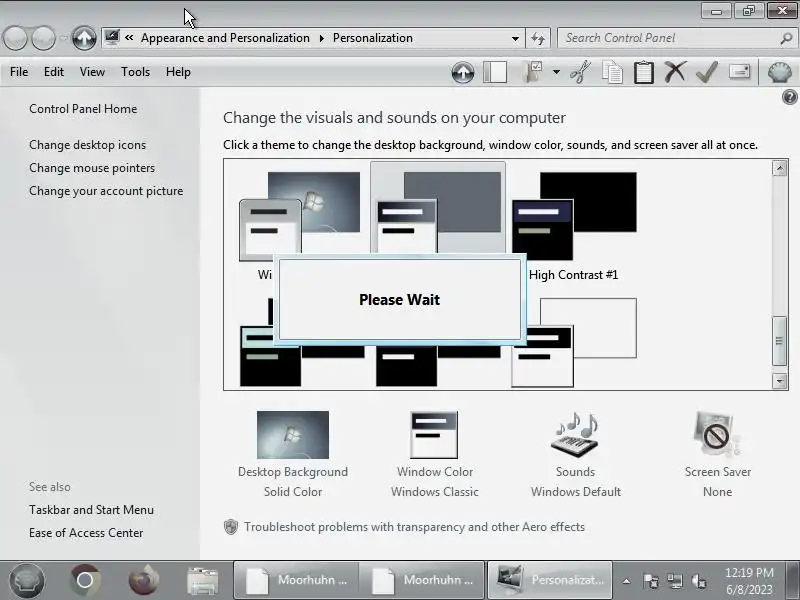This screenshot has width=800, height=600.
Task: Click the theme list scroll up arrow
Action: pos(779,168)
